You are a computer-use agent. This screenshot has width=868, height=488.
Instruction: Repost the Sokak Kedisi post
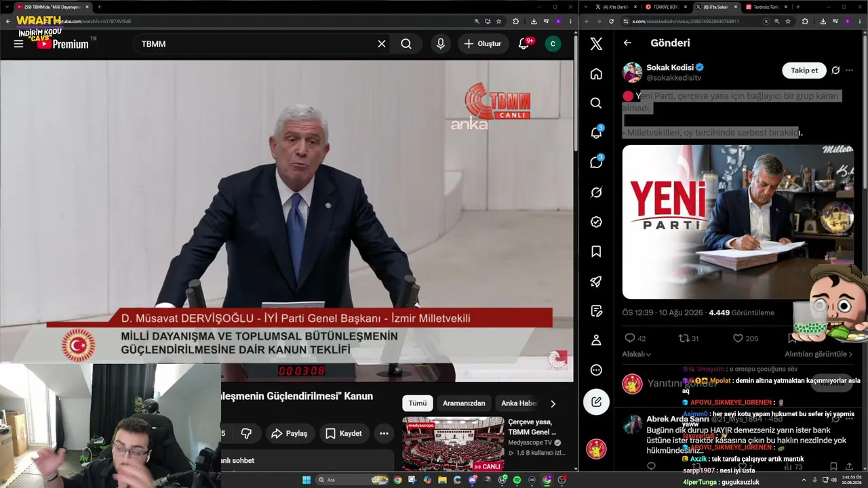(684, 338)
